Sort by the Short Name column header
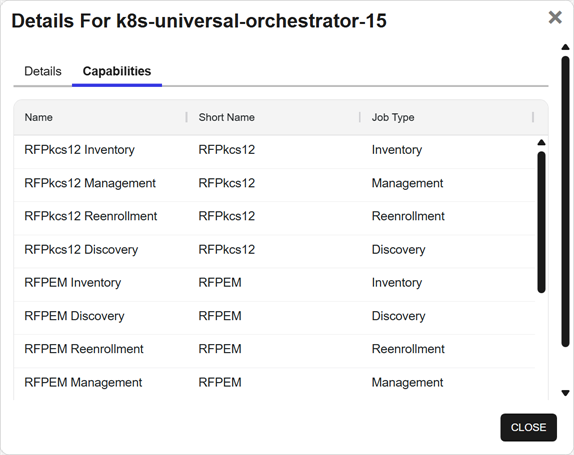This screenshot has width=574, height=455. point(227,117)
